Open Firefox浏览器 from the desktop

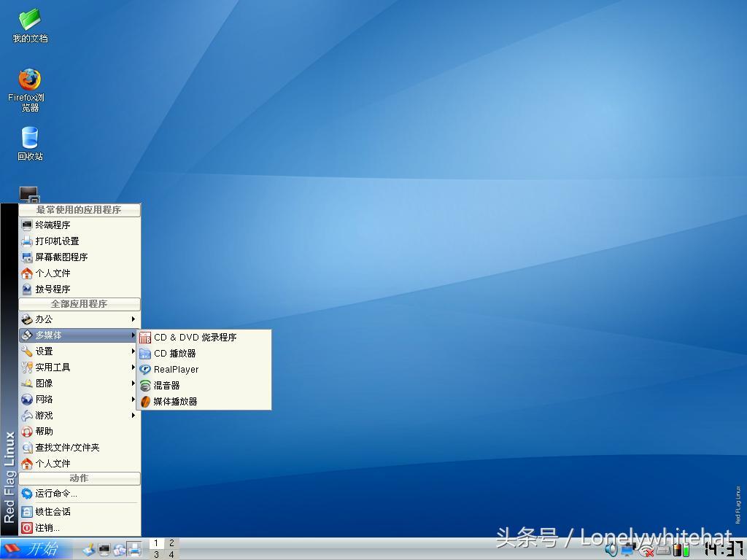pos(28,80)
